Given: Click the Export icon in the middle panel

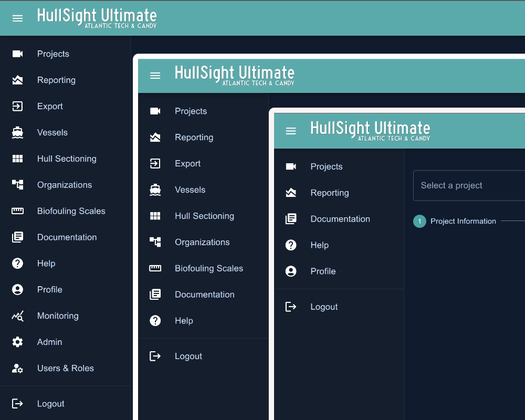Looking at the screenshot, I should 155,164.
